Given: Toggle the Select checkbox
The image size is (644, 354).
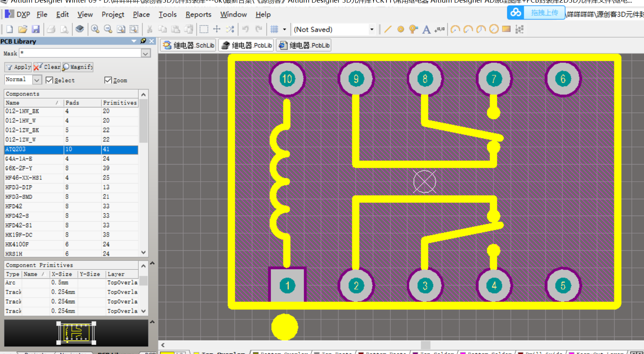Looking at the screenshot, I should [x=49, y=80].
